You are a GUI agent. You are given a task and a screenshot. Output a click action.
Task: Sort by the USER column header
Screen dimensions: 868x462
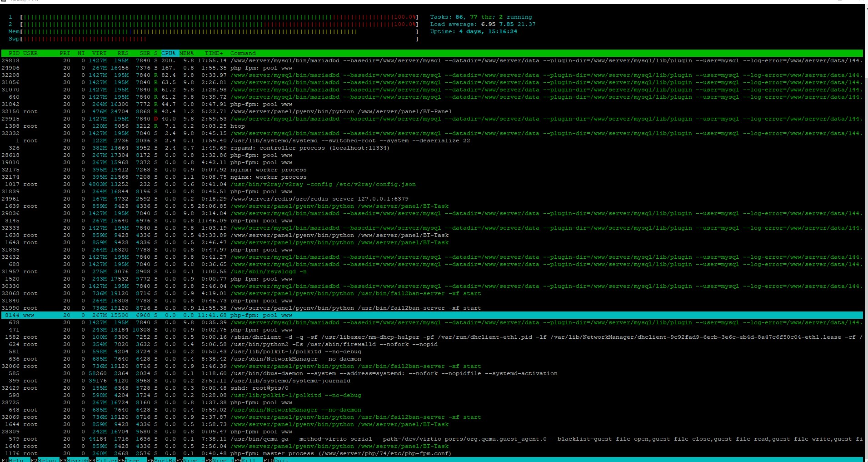tap(30, 53)
